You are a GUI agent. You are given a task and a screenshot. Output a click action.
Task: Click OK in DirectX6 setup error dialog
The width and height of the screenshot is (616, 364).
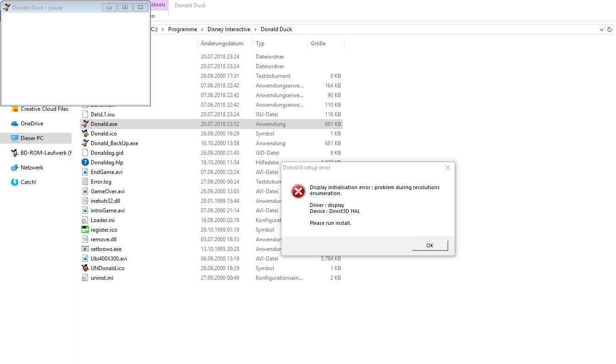(429, 245)
